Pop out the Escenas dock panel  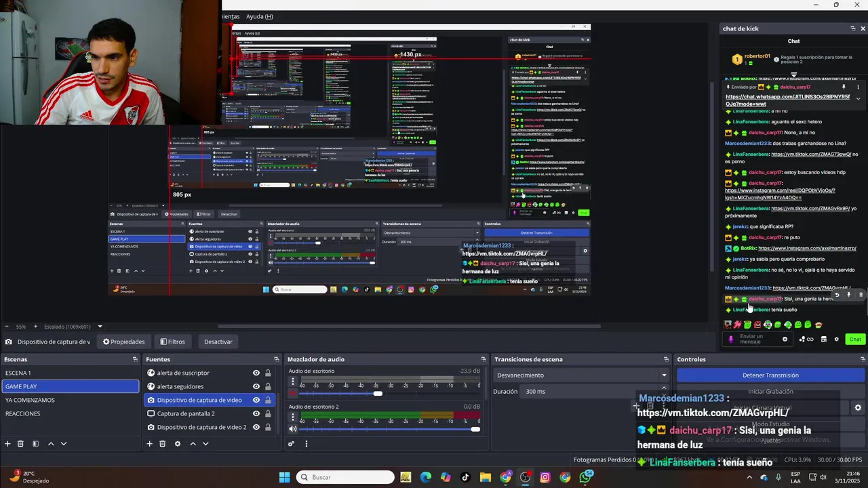pyautogui.click(x=135, y=359)
